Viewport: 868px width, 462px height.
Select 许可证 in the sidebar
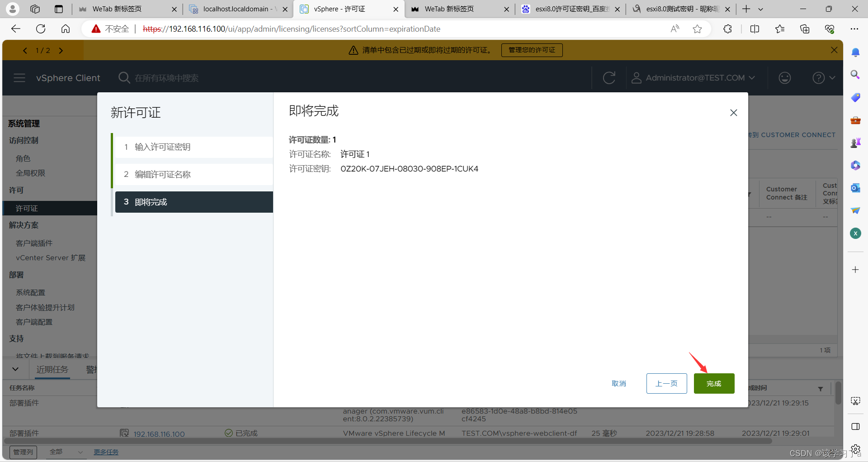[x=50, y=208]
